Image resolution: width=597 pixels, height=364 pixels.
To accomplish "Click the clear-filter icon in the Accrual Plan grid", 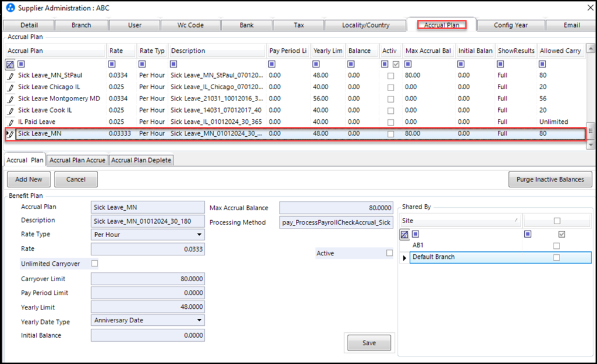I will click(x=10, y=65).
